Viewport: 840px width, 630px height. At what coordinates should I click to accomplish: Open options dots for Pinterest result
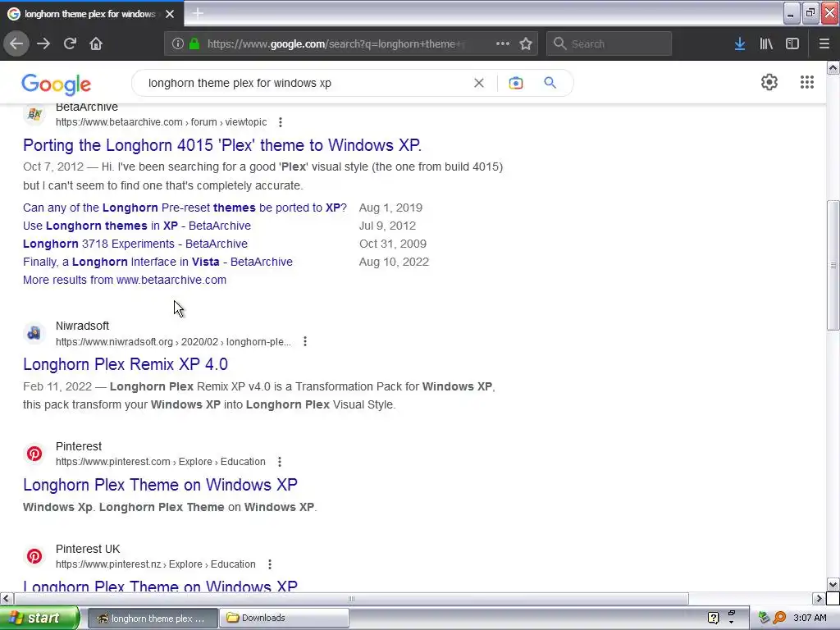point(279,462)
